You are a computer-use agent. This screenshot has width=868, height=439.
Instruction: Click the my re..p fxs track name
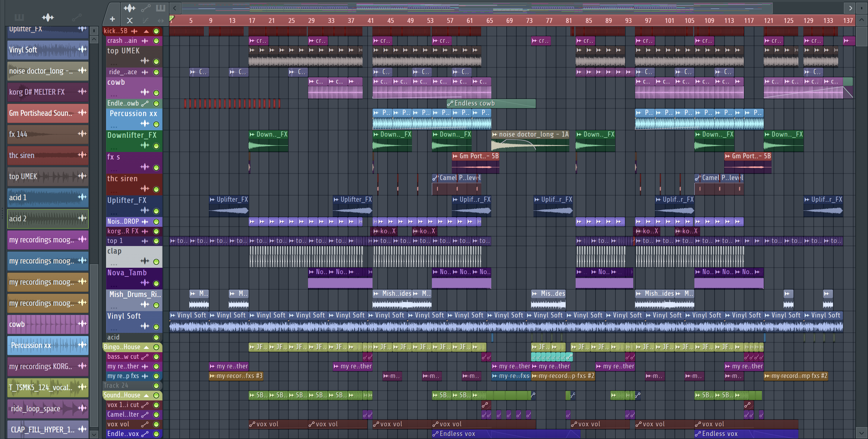(123, 376)
